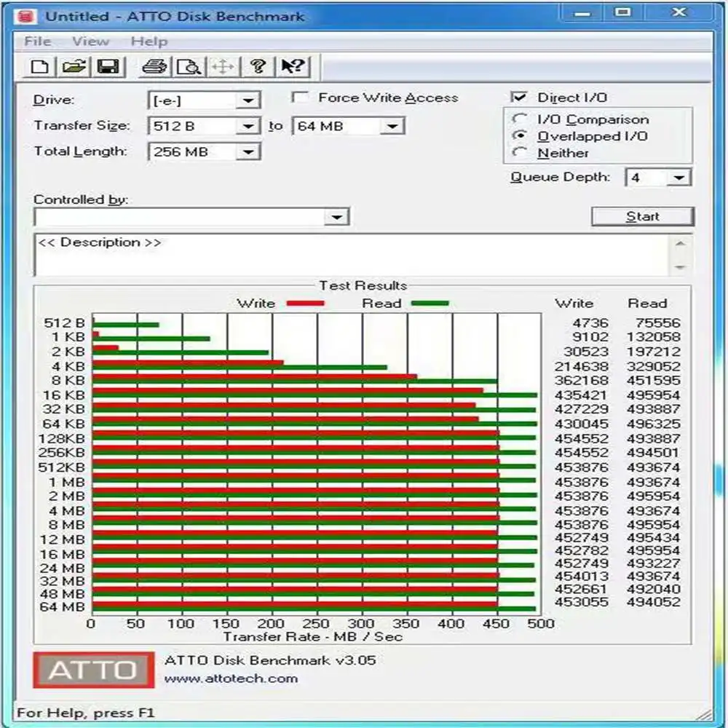The image size is (728, 728).
Task: Click the www.attotech.com link
Action: (231, 678)
